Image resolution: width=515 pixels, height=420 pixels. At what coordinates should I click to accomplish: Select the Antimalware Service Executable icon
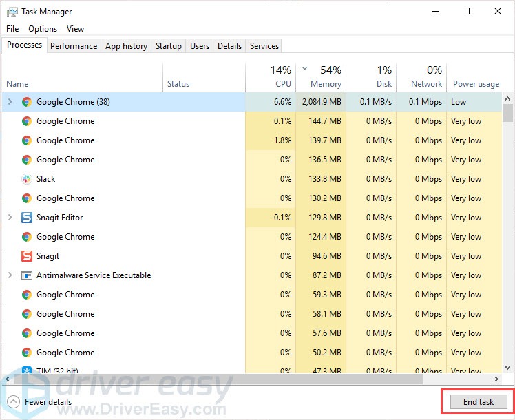(26, 275)
